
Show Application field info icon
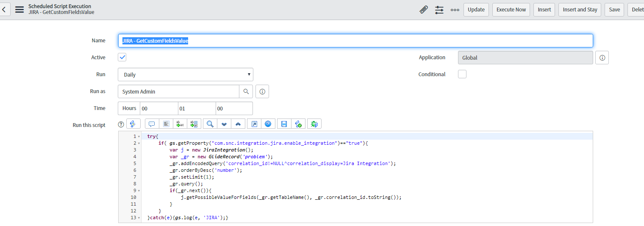coord(602,58)
